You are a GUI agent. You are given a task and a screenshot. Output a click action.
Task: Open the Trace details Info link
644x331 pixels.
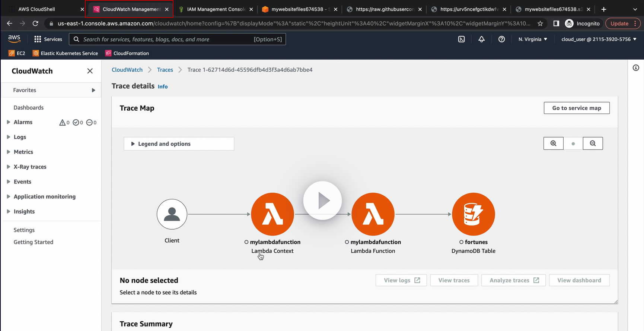(163, 86)
